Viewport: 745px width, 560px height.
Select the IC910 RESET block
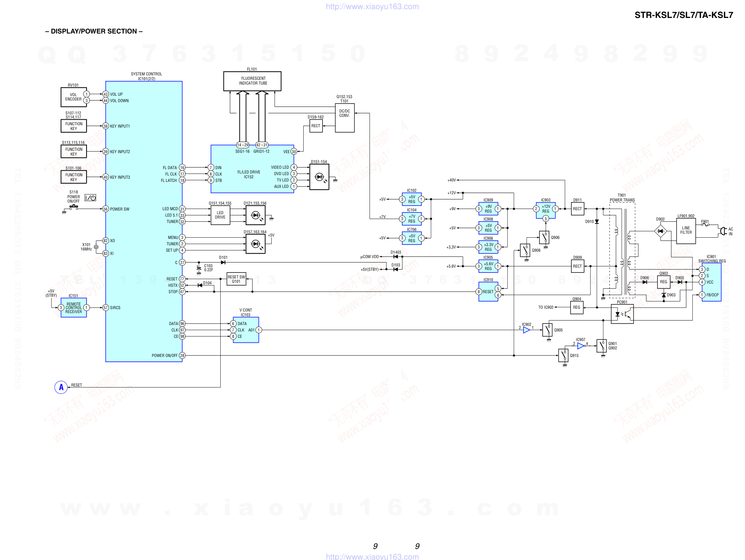pyautogui.click(x=488, y=292)
